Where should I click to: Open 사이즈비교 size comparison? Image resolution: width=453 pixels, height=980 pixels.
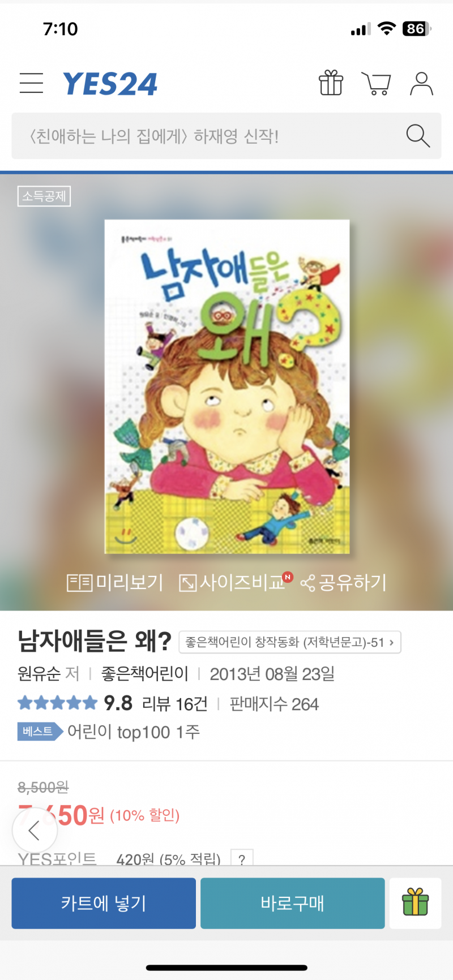[234, 582]
